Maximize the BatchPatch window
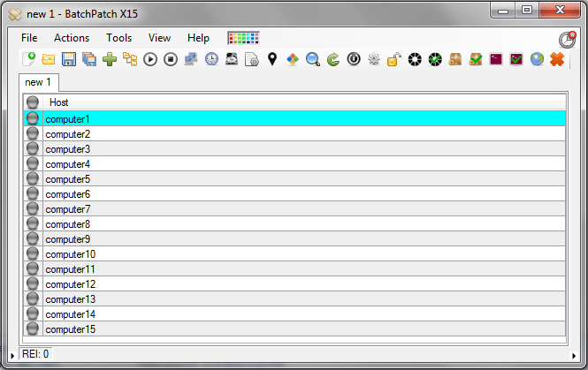The image size is (588, 370). pos(527,10)
